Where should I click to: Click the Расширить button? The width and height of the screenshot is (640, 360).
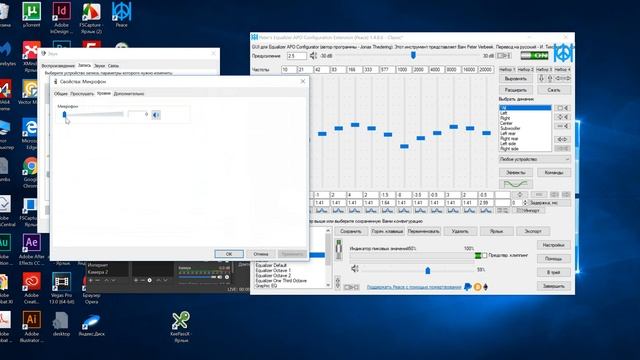(516, 90)
